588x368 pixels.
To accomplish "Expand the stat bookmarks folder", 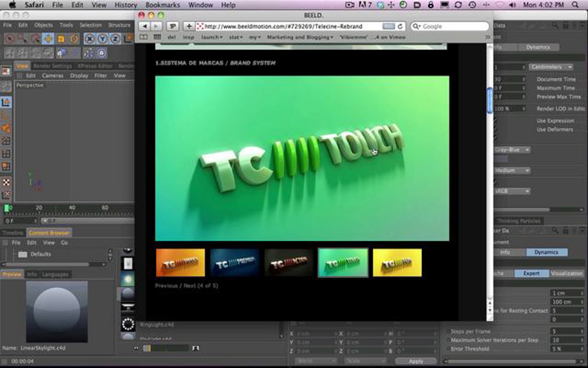I will click(236, 37).
